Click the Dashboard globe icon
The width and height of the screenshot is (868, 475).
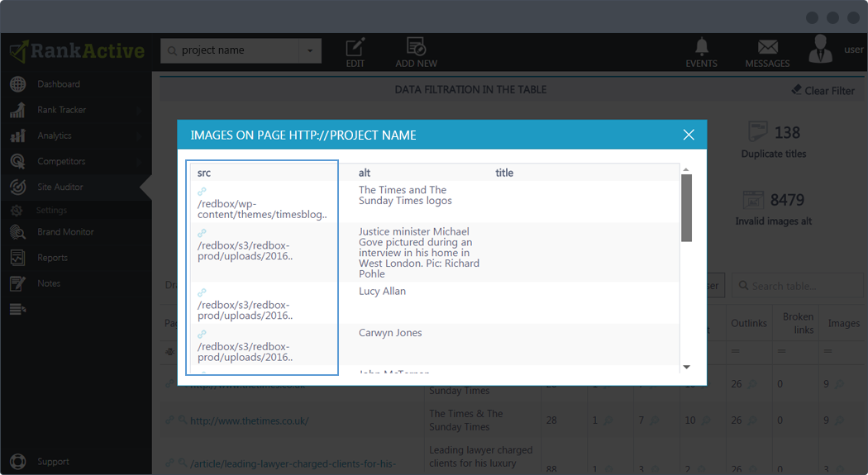click(17, 84)
